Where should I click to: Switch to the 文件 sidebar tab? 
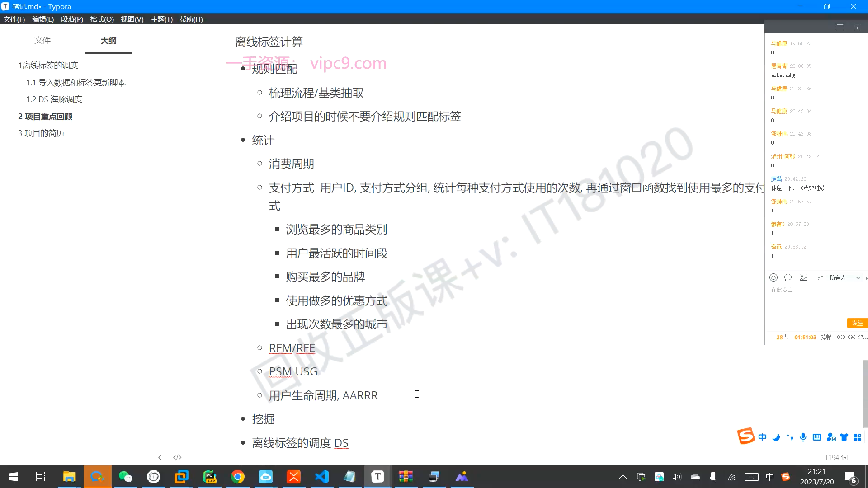coord(42,40)
